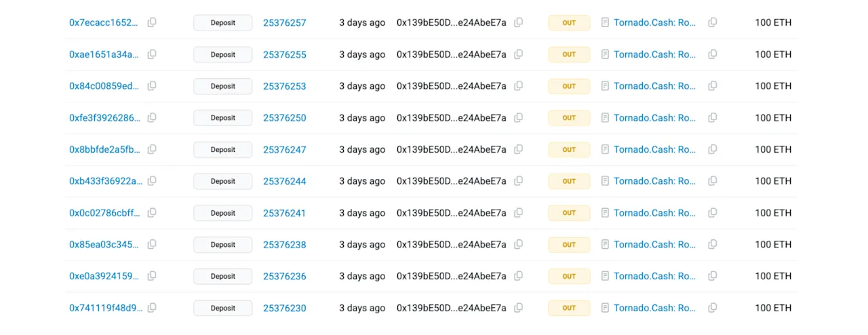Open block 25376238
The height and width of the screenshot is (335, 868).
pos(285,245)
